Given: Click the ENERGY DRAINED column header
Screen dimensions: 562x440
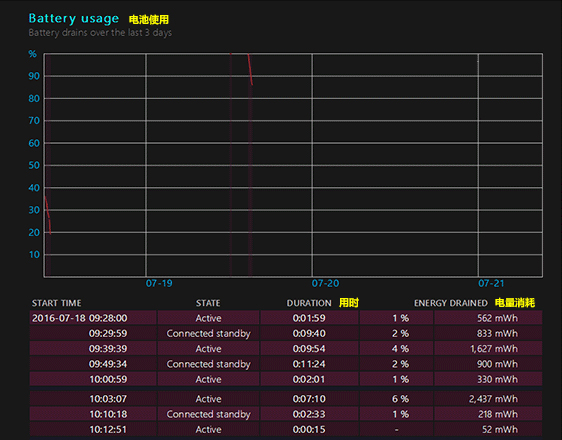Looking at the screenshot, I should pos(451,303).
